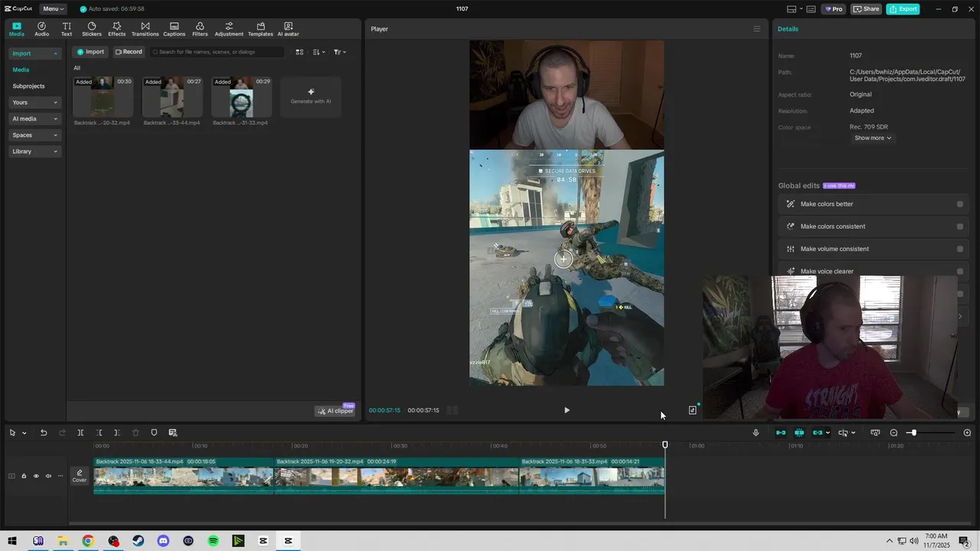980x551 pixels.
Task: Undo the last timeline action
Action: 44,432
